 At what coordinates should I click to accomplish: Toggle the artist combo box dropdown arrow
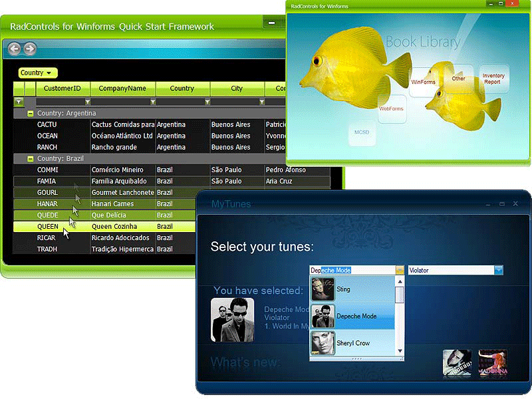tap(399, 270)
